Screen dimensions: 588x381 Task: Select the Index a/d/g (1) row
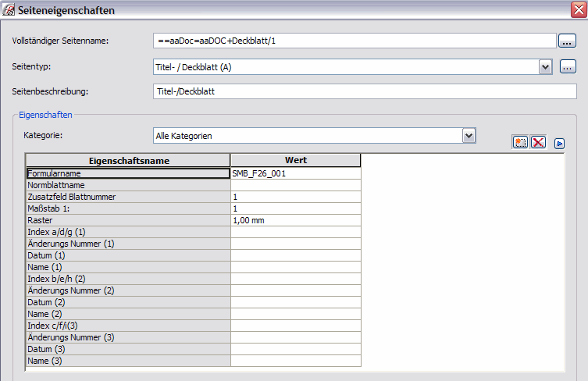click(x=128, y=232)
